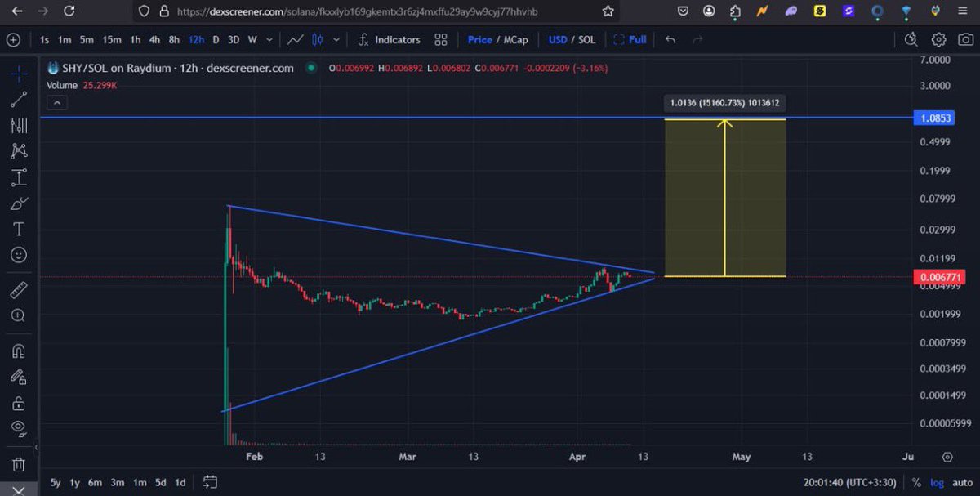The height and width of the screenshot is (496, 980).
Task: Take a chart snapshot with camera
Action: (x=964, y=39)
